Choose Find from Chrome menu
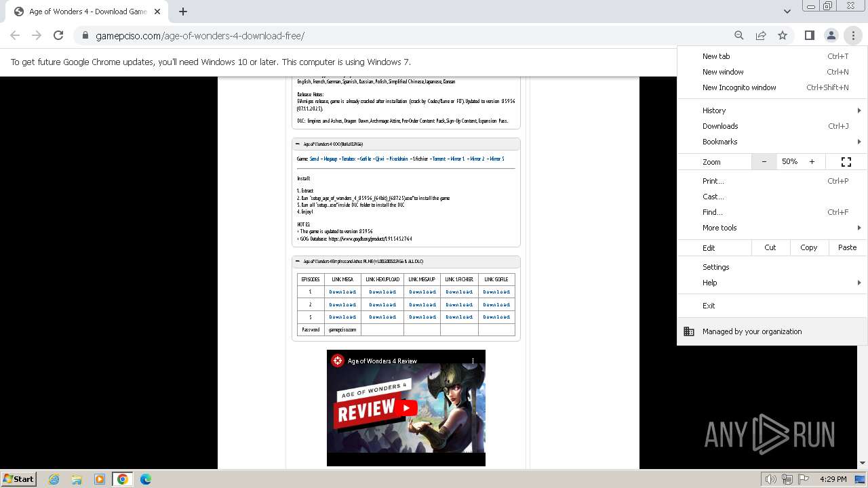The image size is (868, 488). [x=772, y=212]
